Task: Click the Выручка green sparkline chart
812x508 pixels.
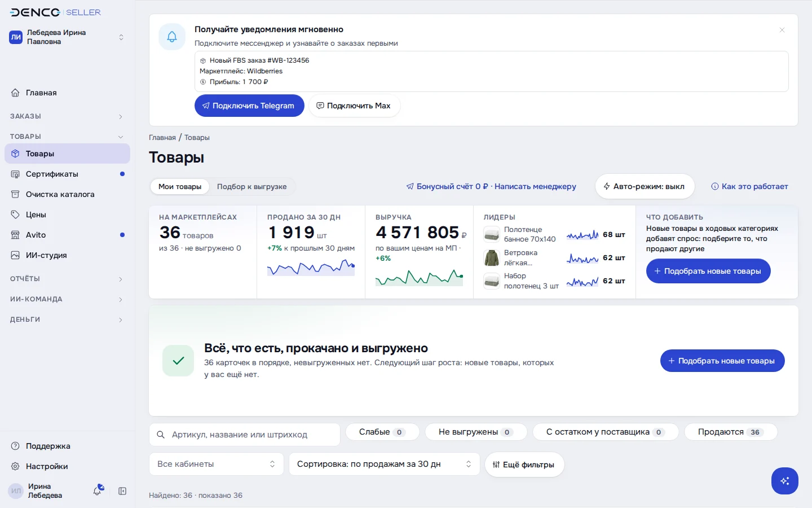Action: 419,277
